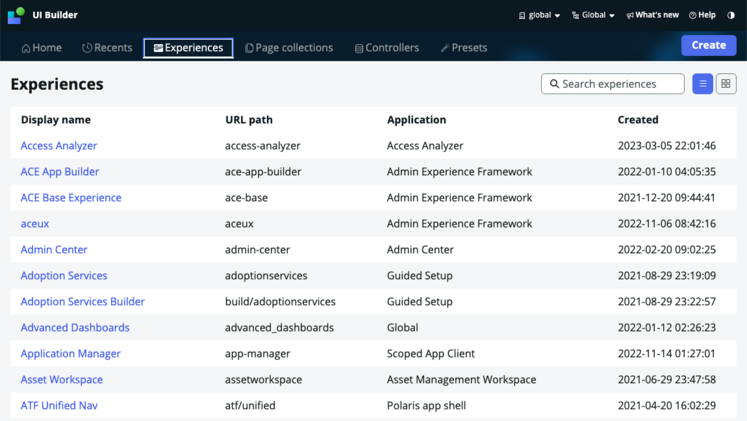Click the Created column header
747x421 pixels.
(638, 120)
